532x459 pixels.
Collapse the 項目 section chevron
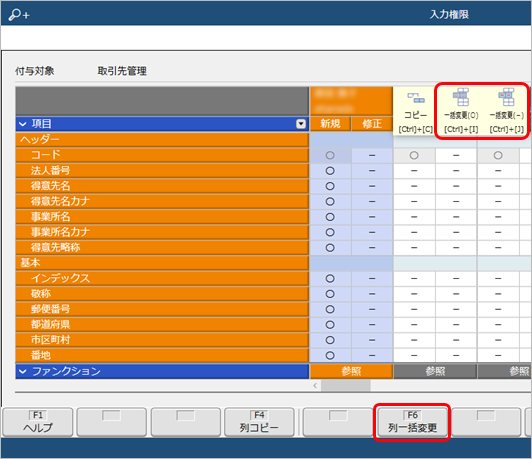pyautogui.click(x=22, y=124)
